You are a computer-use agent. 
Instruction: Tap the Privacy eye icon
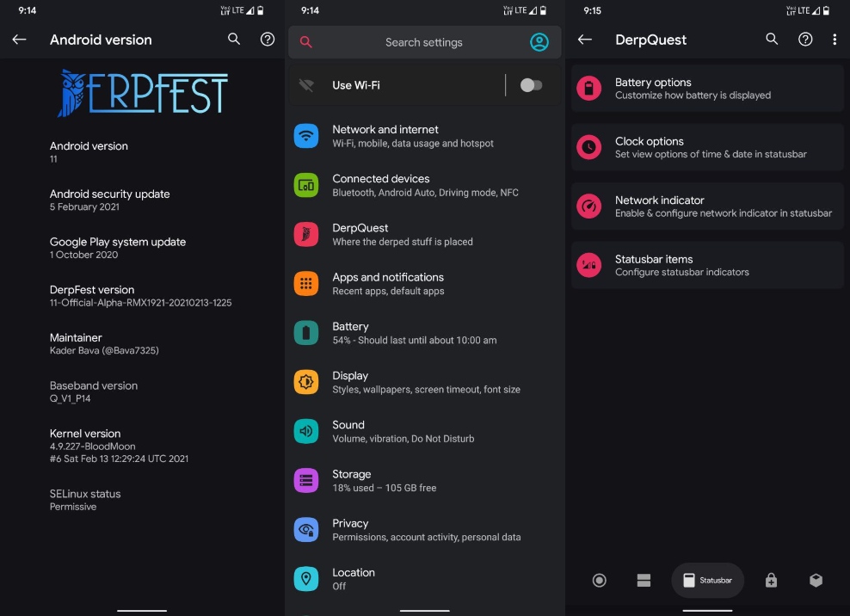(306, 530)
